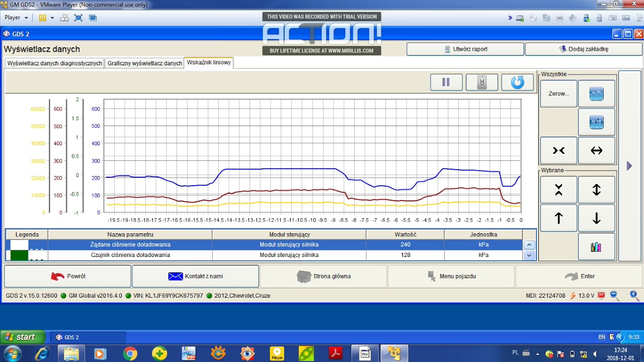Image resolution: width=644 pixels, height=362 pixels.
Task: Click the Nazwa parametru column header
Action: (130, 234)
